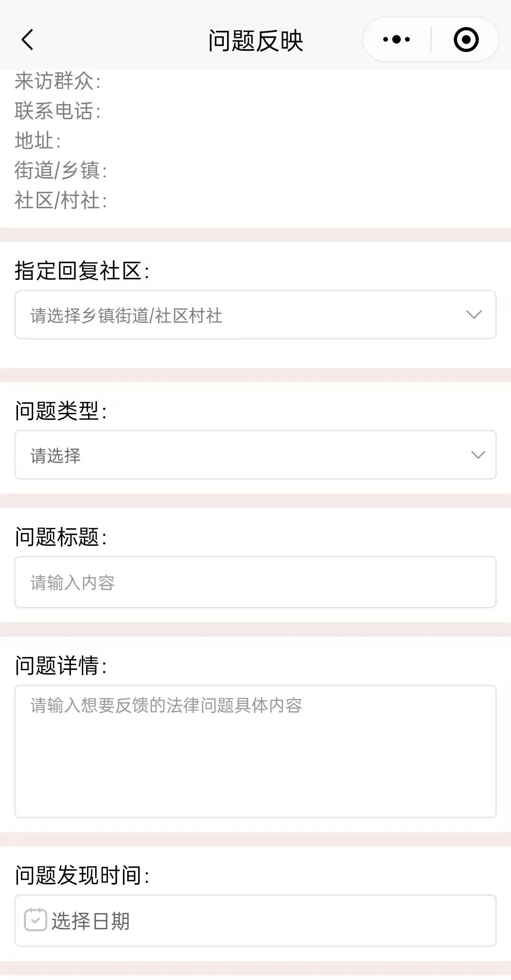Click into the 问题详情 text area
The width and height of the screenshot is (511, 980).
point(255,751)
